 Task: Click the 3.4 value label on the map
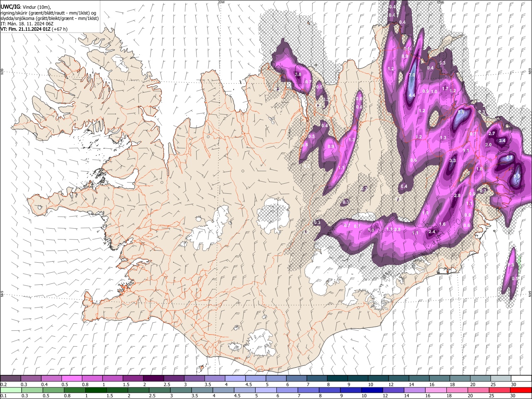pos(502,140)
